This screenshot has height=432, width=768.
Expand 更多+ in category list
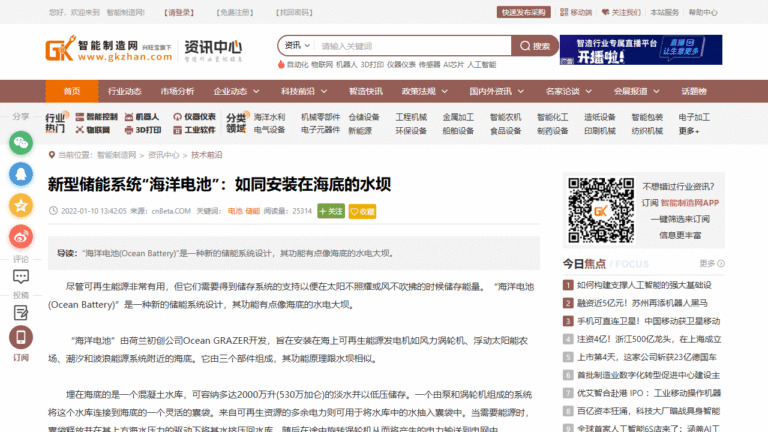pos(689,131)
